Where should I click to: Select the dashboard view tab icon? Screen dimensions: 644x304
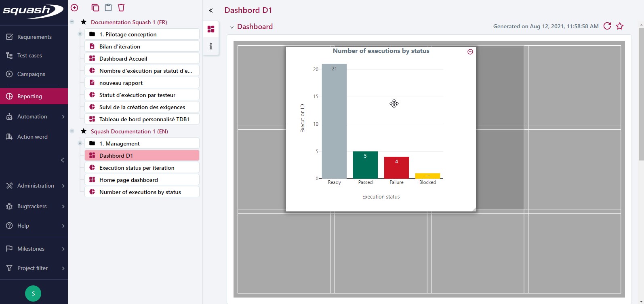pyautogui.click(x=210, y=30)
